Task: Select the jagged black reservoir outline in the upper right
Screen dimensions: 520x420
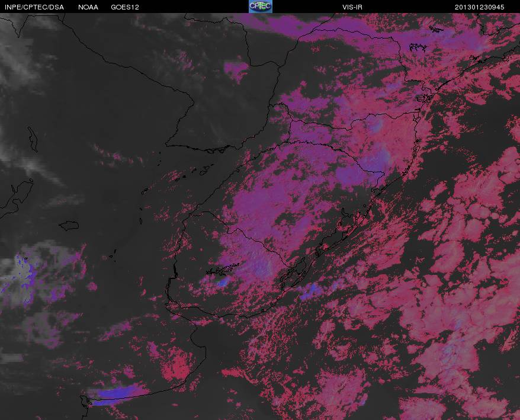Action: [418, 47]
